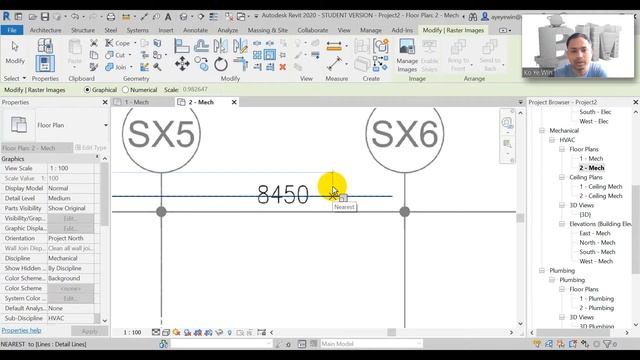Click the View Scale value field
Image resolution: width=640 pixels, height=360 pixels.
[x=71, y=168]
